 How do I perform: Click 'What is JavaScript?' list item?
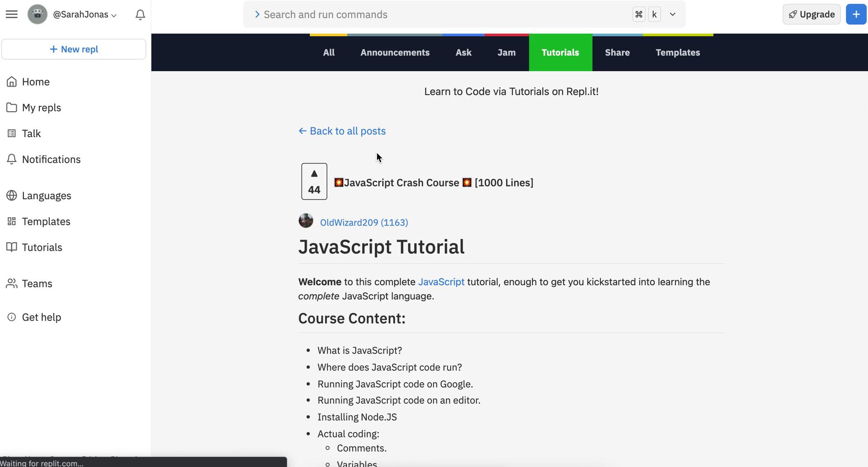pyautogui.click(x=360, y=351)
